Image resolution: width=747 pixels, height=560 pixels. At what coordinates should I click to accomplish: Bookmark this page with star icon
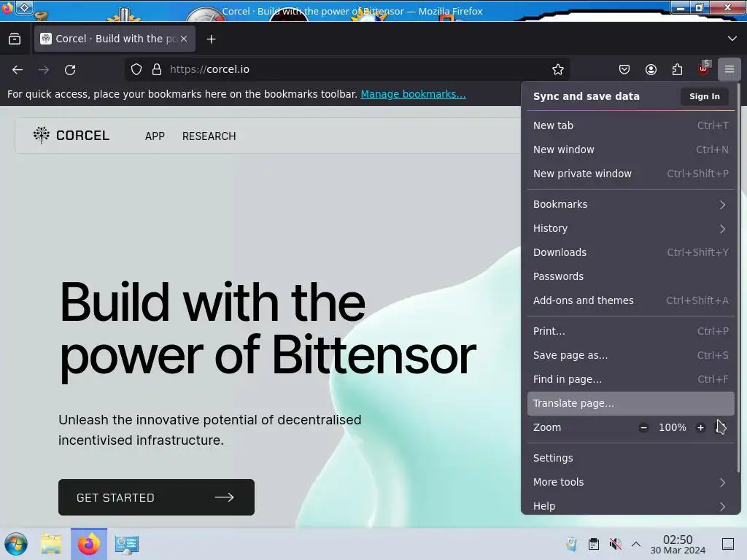click(558, 69)
